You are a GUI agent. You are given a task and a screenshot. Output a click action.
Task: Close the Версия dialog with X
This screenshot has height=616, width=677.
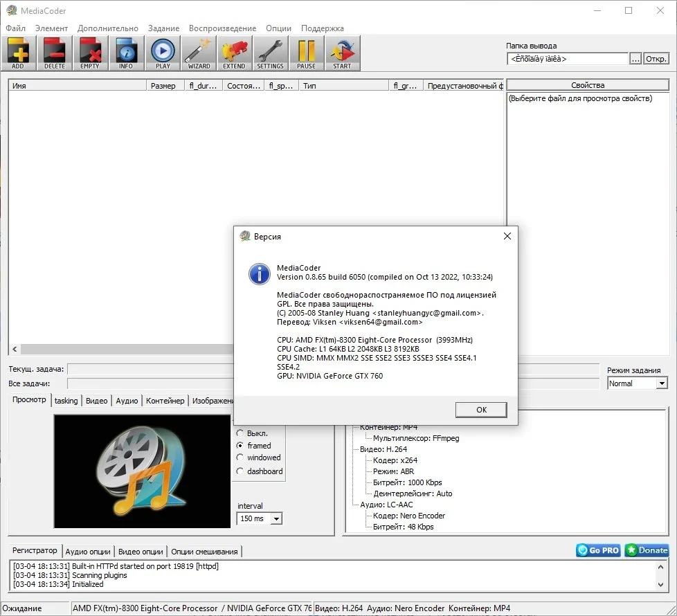click(507, 236)
